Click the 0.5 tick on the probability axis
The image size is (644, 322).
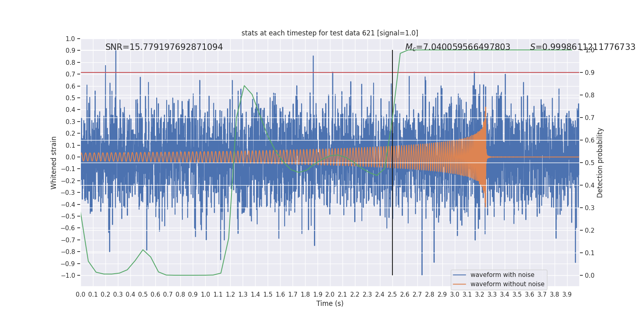[x=589, y=163]
